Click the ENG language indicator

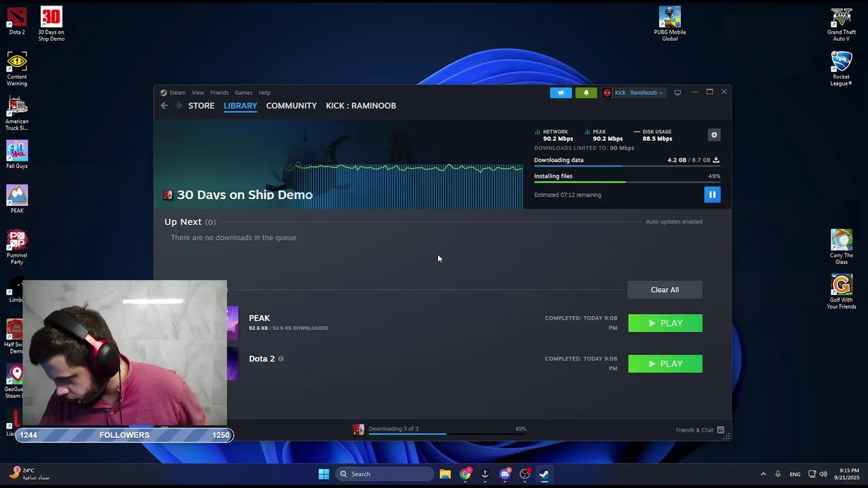[795, 474]
